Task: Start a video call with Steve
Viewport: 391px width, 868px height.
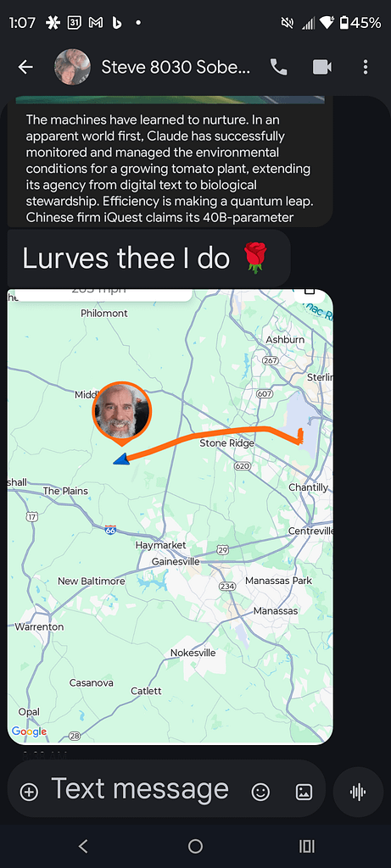Action: tap(322, 68)
